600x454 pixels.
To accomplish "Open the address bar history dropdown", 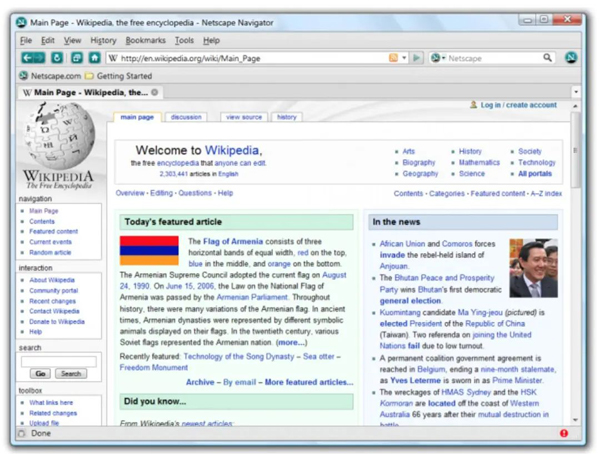I will (404, 58).
